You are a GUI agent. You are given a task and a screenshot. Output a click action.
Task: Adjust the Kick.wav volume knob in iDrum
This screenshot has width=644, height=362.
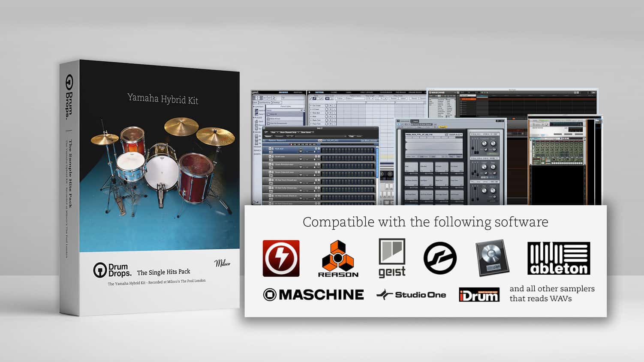(x=301, y=151)
